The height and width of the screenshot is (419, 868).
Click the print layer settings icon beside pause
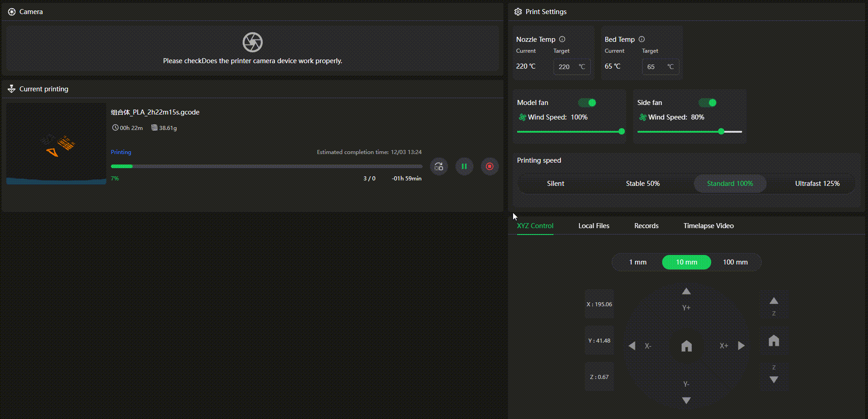(439, 166)
